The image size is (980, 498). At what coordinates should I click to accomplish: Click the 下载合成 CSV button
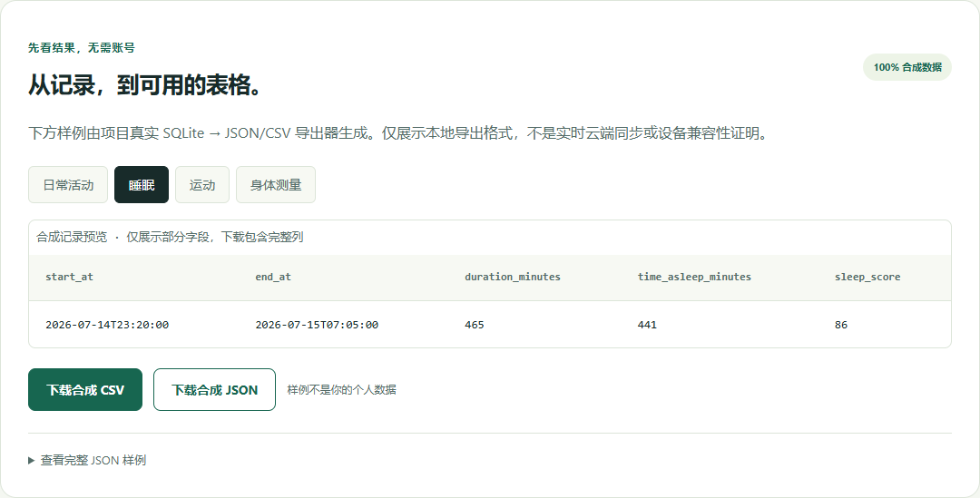(x=85, y=390)
